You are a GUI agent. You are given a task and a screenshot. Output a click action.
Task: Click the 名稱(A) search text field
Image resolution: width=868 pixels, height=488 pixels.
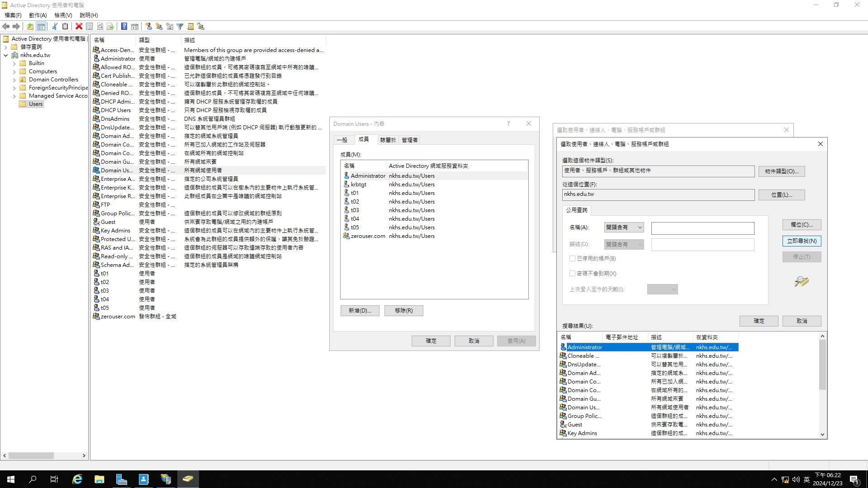pyautogui.click(x=702, y=228)
